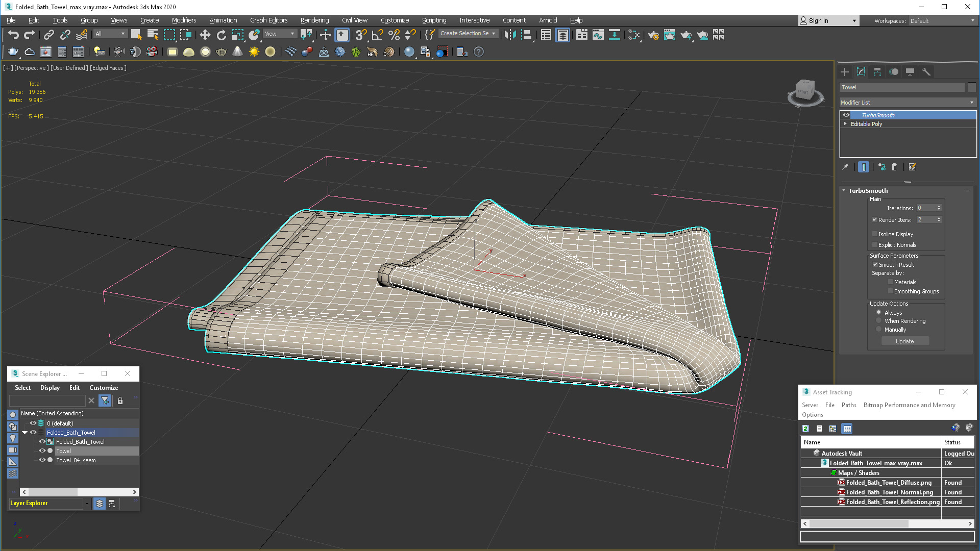Open the Modifier List dropdown
Viewport: 980px width, 551px height.
pyautogui.click(x=908, y=103)
